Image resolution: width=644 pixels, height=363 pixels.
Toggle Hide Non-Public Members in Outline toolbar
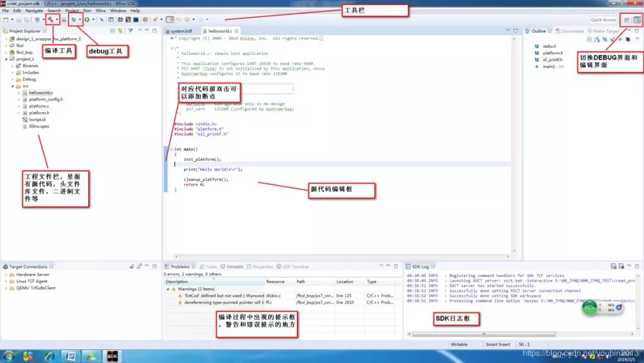coord(620,39)
